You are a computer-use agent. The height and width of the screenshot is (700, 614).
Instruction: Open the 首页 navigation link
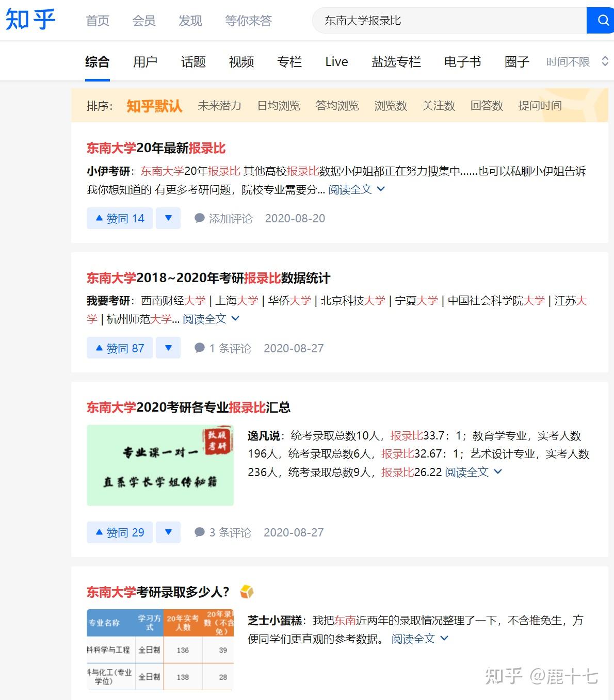point(98,21)
